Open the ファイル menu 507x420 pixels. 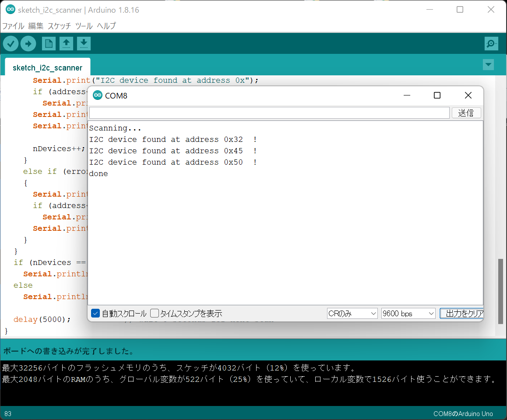(x=13, y=26)
